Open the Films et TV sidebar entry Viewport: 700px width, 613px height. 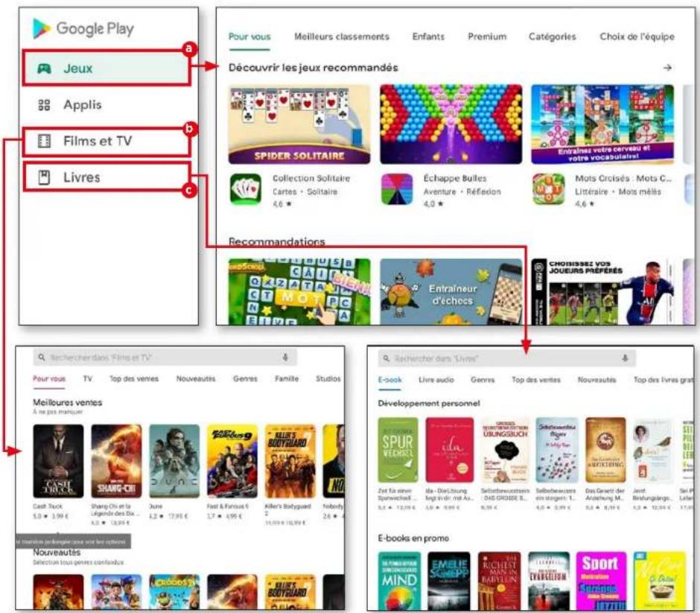pos(106,142)
